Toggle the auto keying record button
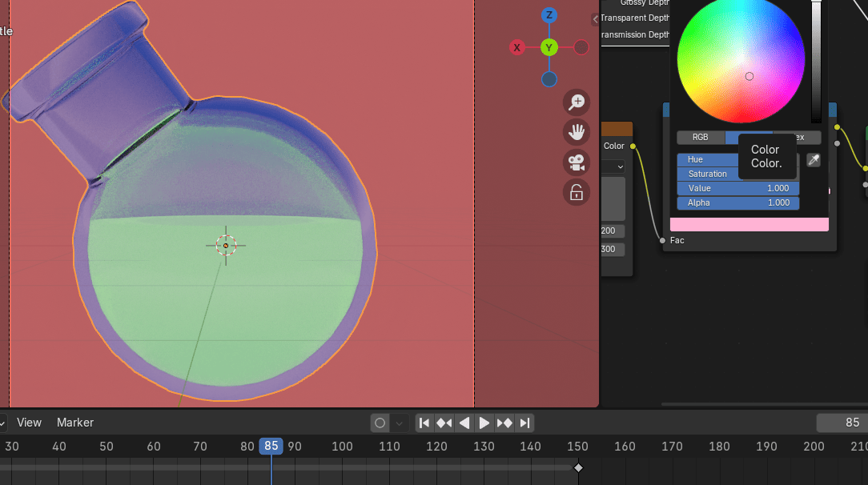The image size is (868, 485). pyautogui.click(x=380, y=423)
